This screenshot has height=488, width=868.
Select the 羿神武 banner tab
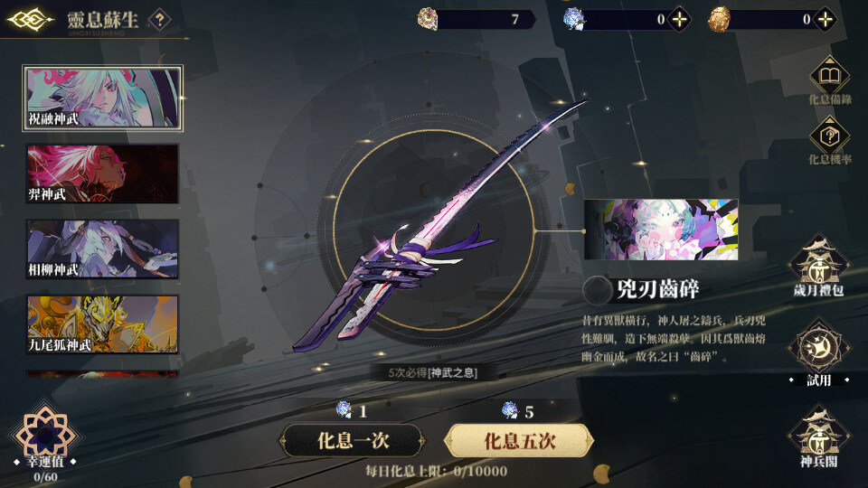[102, 174]
